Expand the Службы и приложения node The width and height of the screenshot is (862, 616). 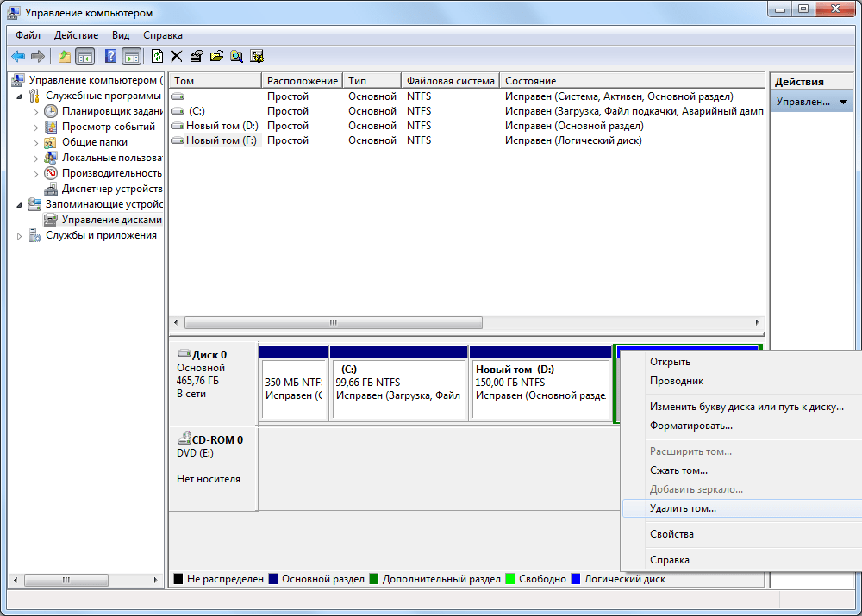[x=20, y=235]
